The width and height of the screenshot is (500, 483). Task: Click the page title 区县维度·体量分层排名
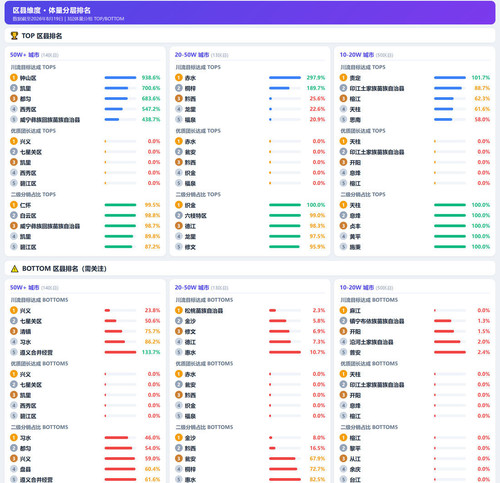point(52,10)
